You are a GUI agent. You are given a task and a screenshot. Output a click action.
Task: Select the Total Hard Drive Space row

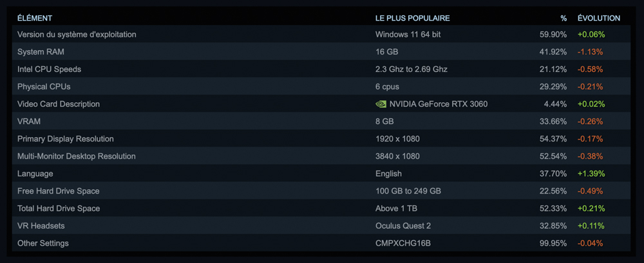coord(321,208)
